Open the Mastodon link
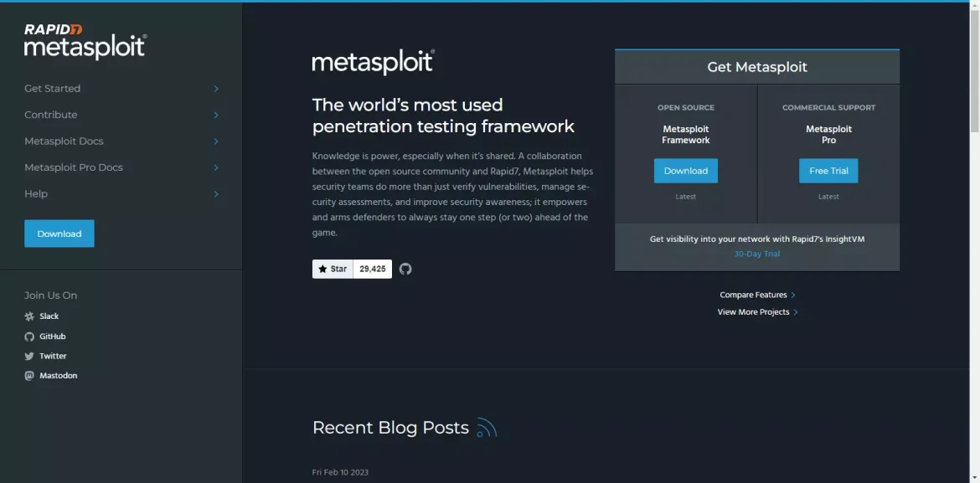Image resolution: width=980 pixels, height=483 pixels. (58, 376)
